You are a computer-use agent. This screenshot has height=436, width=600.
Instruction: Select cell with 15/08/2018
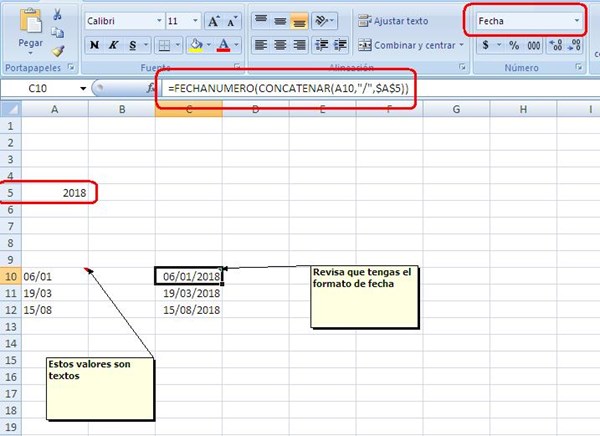pyautogui.click(x=189, y=310)
